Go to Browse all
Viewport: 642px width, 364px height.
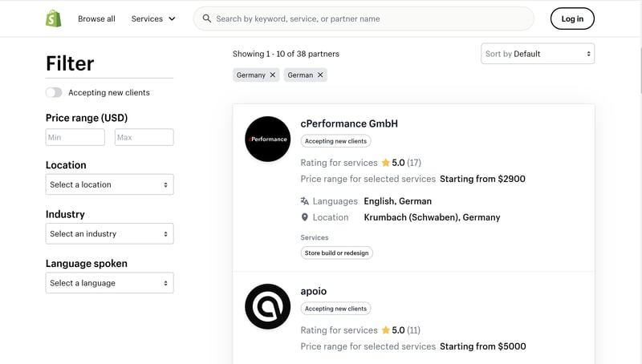(x=96, y=18)
